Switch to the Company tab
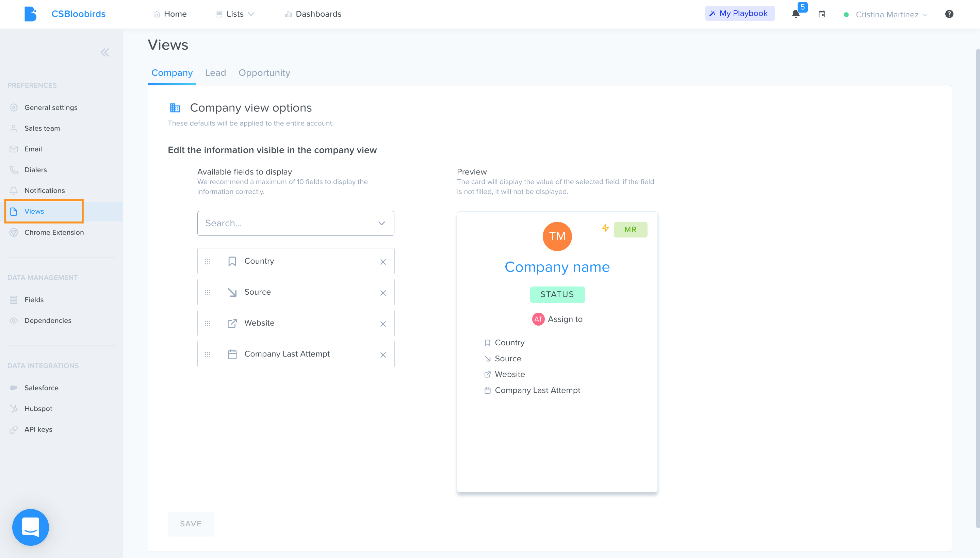The image size is (980, 558). click(172, 73)
